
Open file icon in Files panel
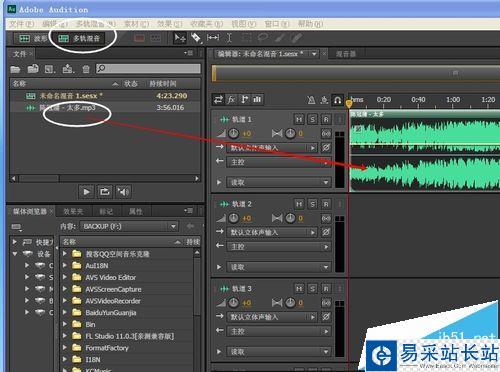(15, 69)
